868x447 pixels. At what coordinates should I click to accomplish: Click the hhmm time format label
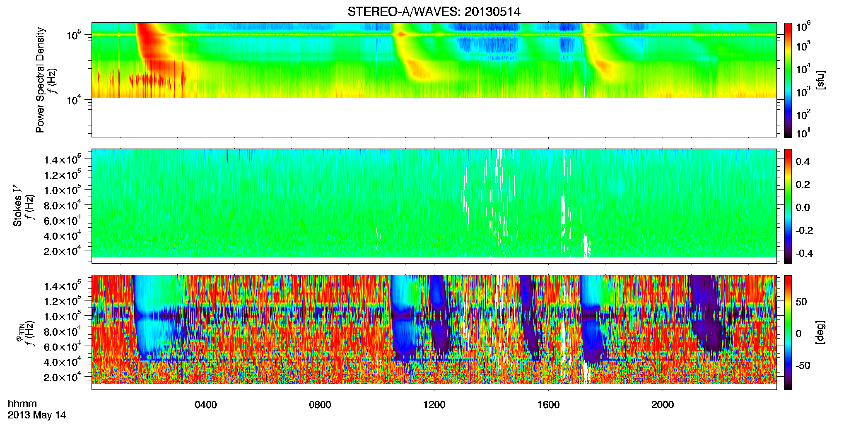pos(22,404)
